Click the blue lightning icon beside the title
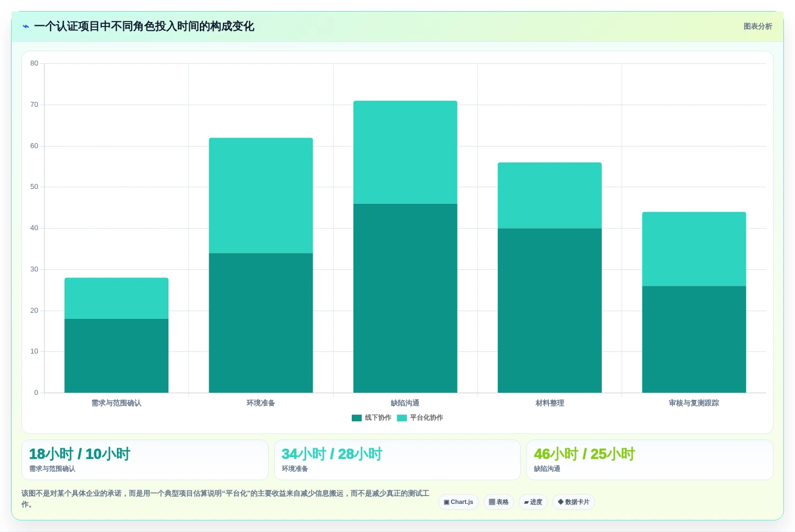Viewport: 795px width, 532px height. coord(25,26)
